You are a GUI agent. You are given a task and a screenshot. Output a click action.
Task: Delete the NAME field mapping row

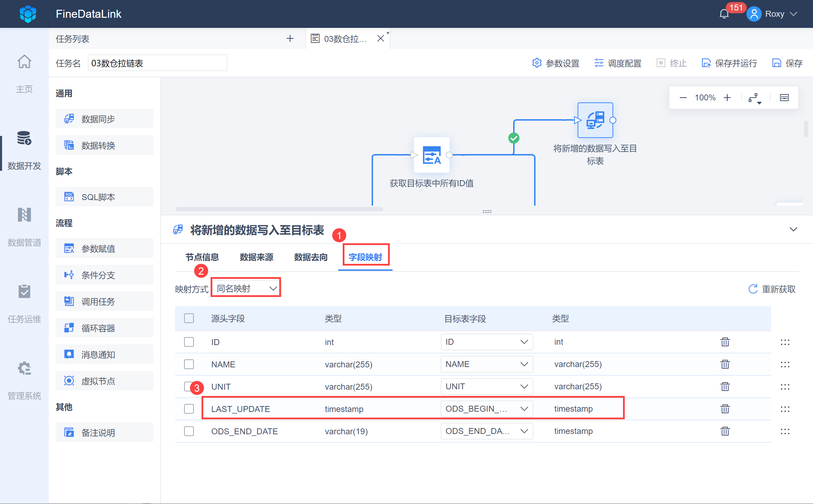pyautogui.click(x=725, y=364)
